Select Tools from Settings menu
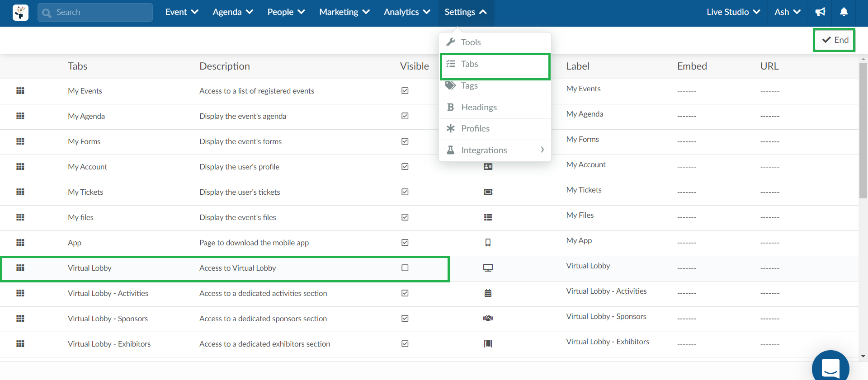 [x=495, y=42]
